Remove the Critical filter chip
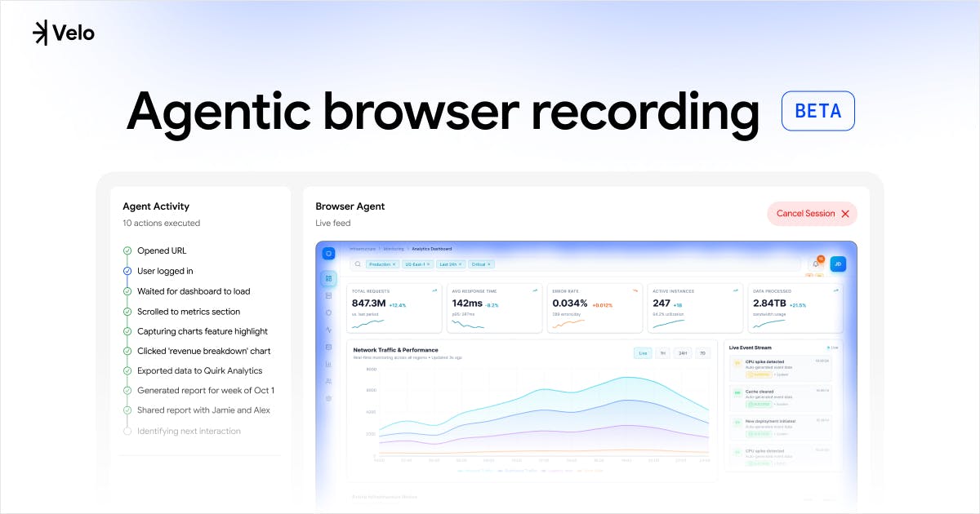 (x=489, y=264)
